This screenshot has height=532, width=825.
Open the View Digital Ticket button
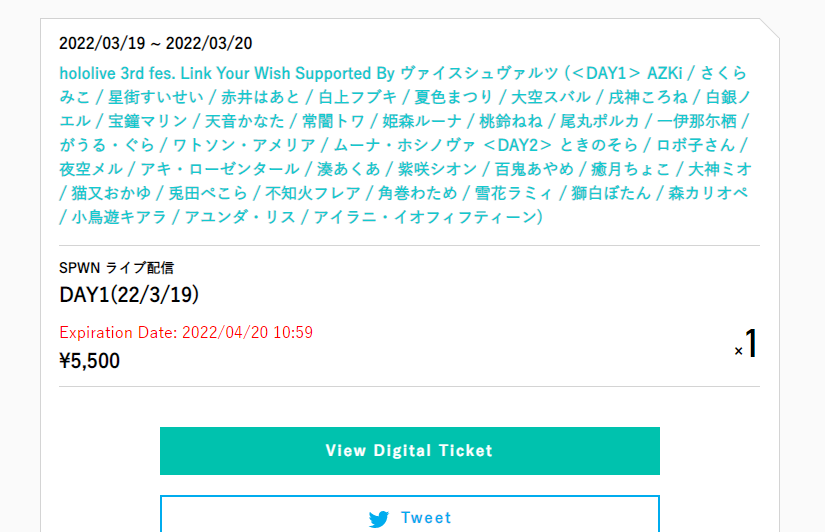click(410, 451)
